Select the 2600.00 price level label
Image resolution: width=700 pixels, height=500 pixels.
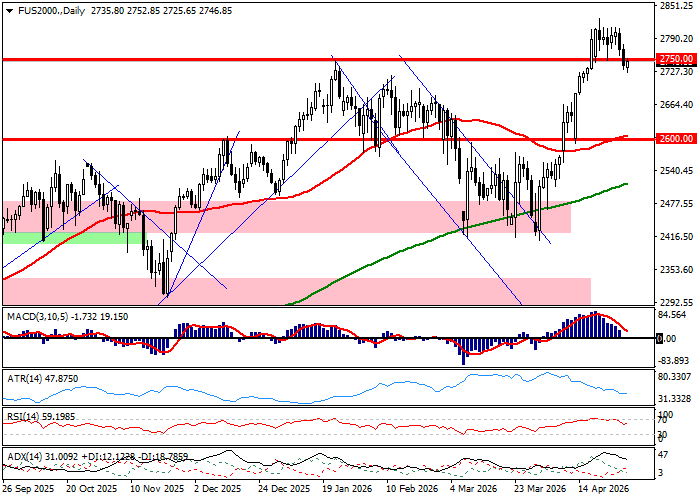tap(676, 139)
